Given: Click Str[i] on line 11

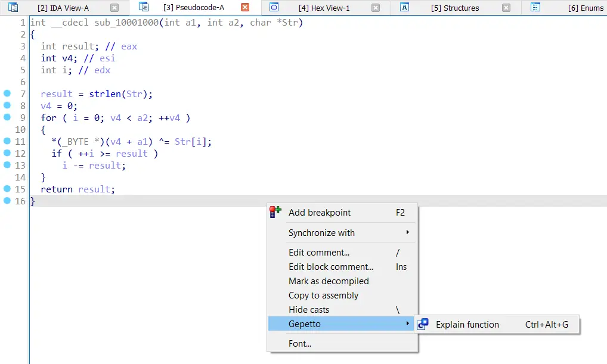Looking at the screenshot, I should (x=190, y=142).
